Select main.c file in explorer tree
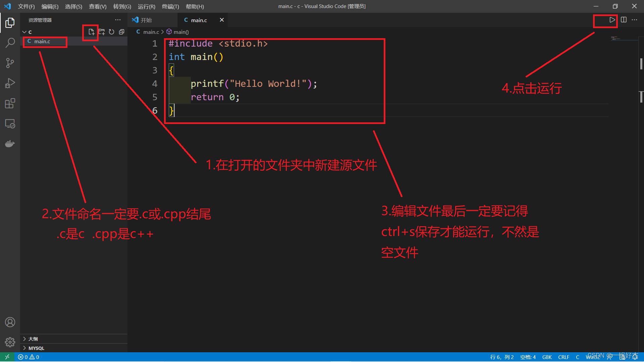Image resolution: width=644 pixels, height=362 pixels. pos(74,41)
